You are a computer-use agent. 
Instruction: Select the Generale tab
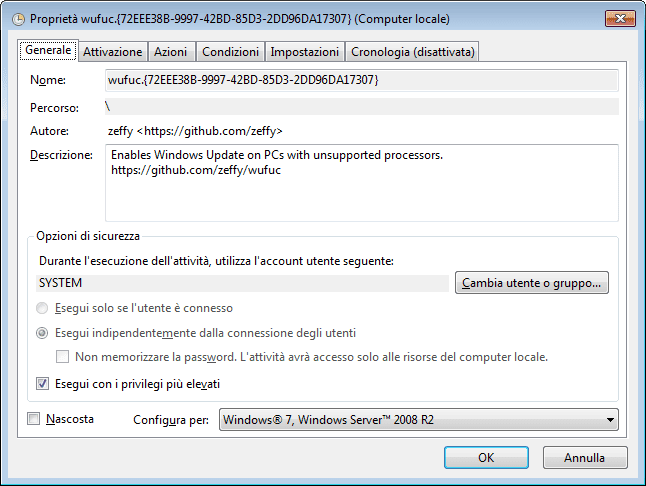click(48, 51)
